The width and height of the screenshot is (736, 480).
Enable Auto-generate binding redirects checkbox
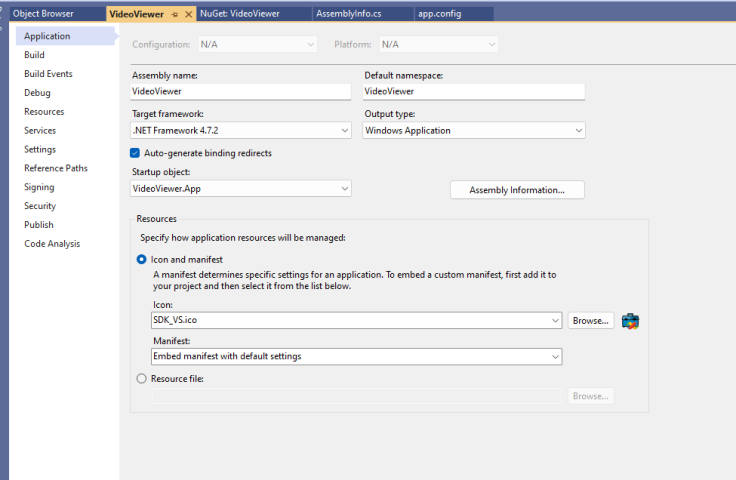[x=135, y=153]
